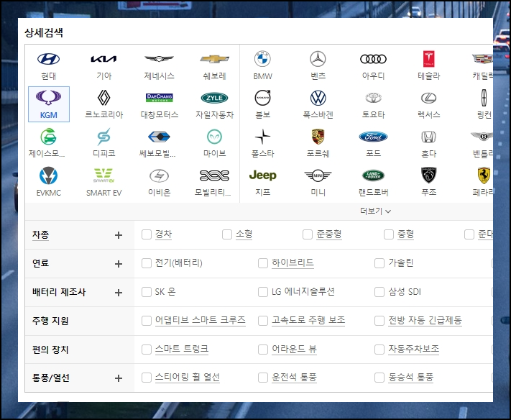511x420 pixels.
Task: Choose the 쎄보모빌리티 brand logo
Action: pos(159,137)
